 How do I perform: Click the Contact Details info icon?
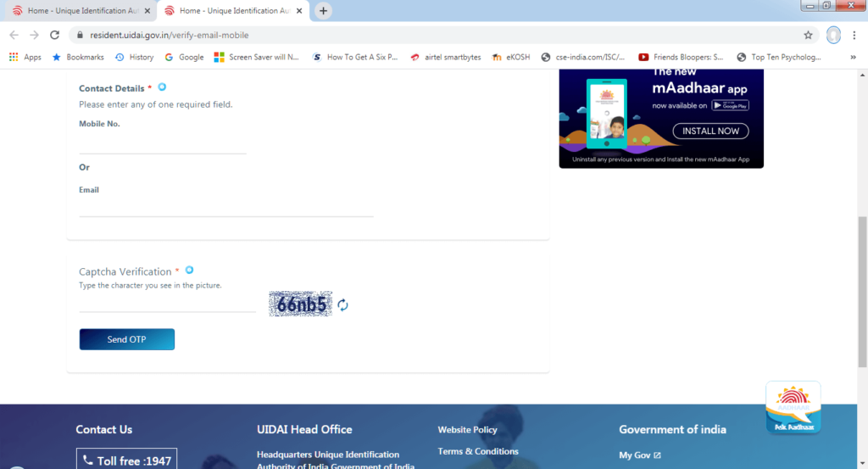(x=162, y=87)
